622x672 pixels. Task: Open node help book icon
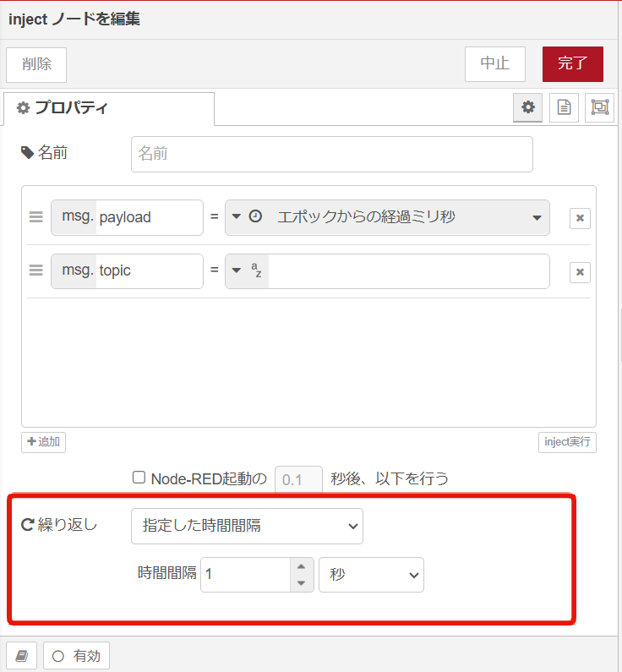(x=21, y=655)
